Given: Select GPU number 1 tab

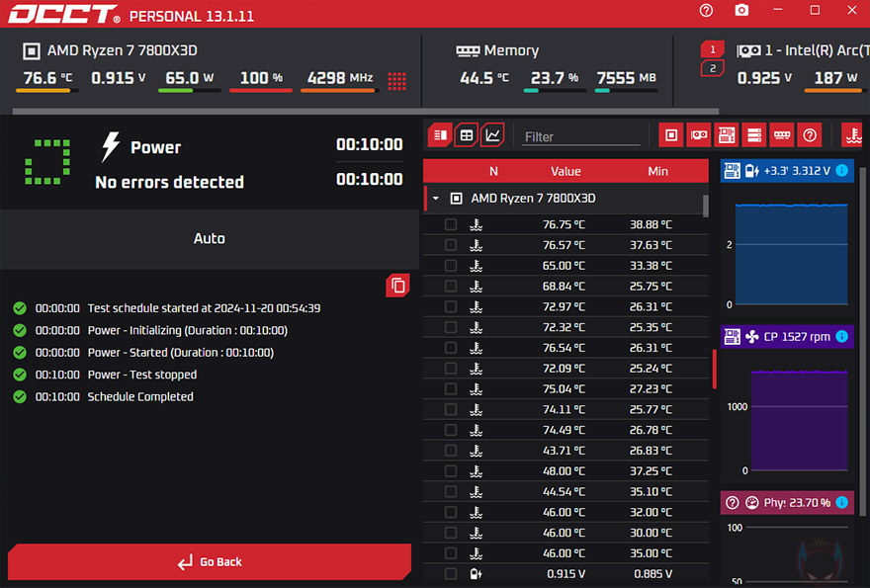Looking at the screenshot, I should pos(713,49).
